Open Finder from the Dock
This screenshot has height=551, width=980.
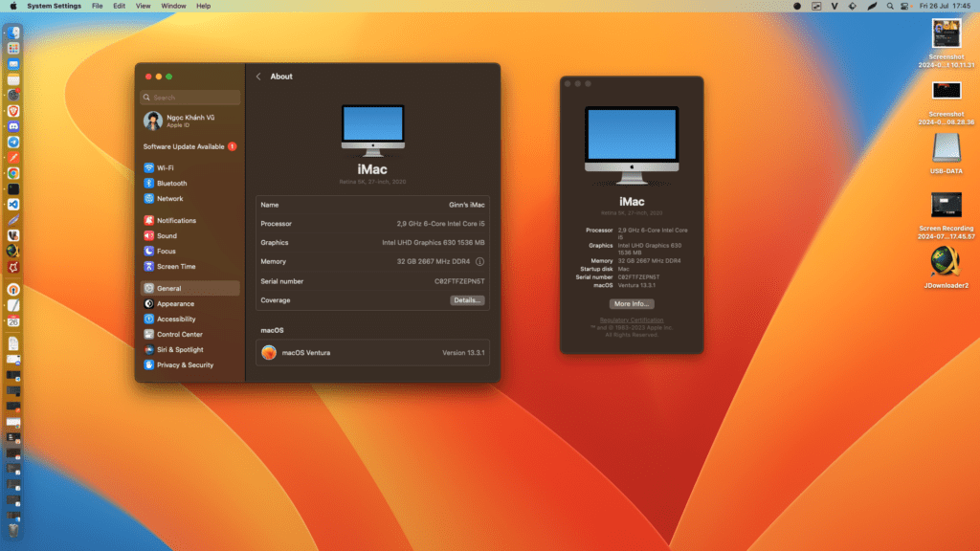tap(13, 33)
